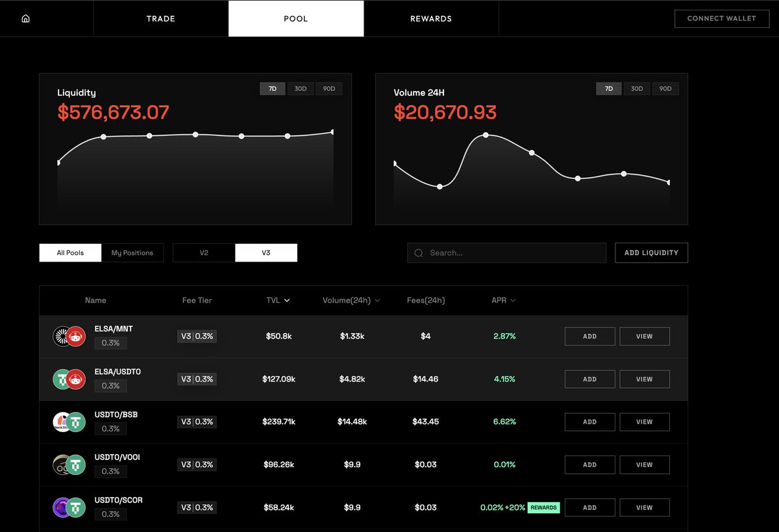Click the $239.71k TVL value
The image size is (779, 532).
(278, 422)
